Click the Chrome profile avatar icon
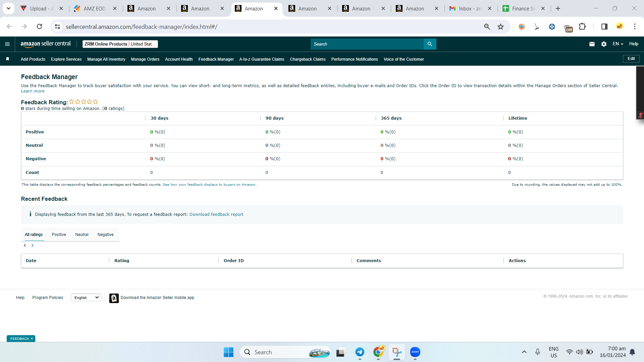The image size is (644, 362). click(620, 26)
